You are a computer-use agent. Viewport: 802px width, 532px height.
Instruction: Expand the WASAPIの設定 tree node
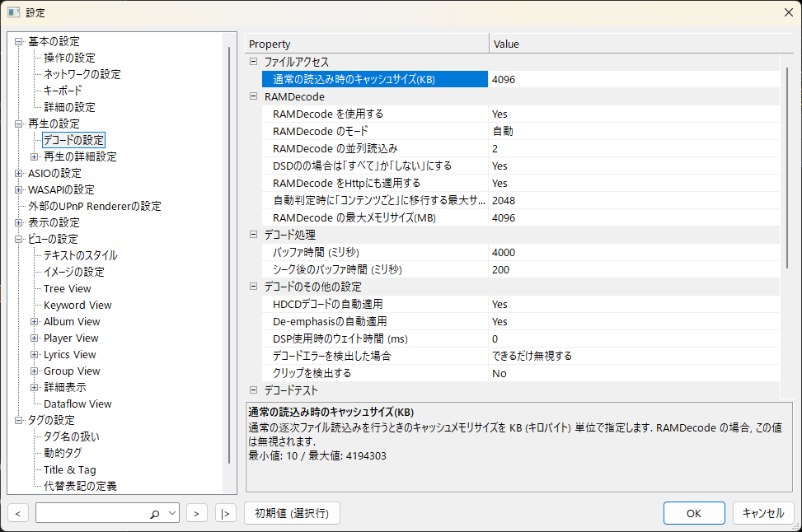[x=19, y=189]
